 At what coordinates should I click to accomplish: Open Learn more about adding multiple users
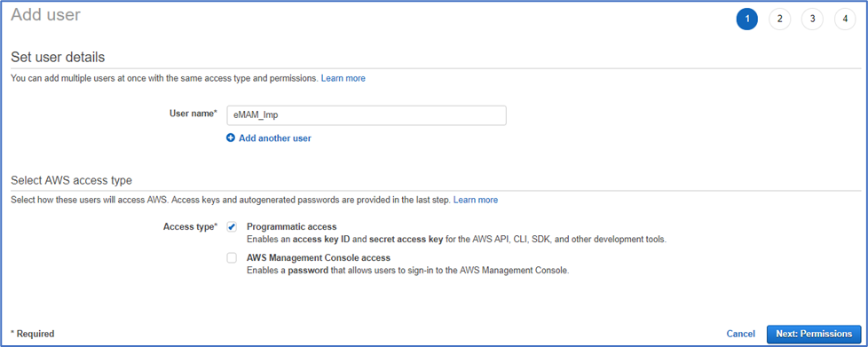coord(343,79)
